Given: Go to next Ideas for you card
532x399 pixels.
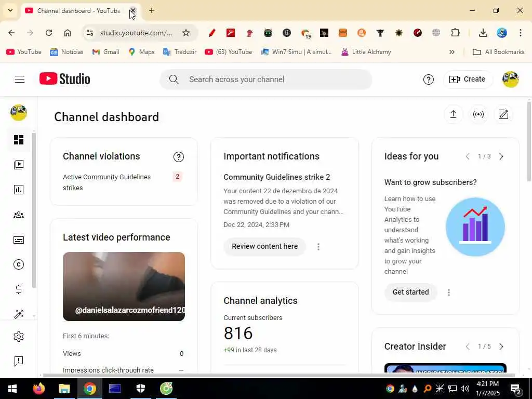Looking at the screenshot, I should click(501, 156).
